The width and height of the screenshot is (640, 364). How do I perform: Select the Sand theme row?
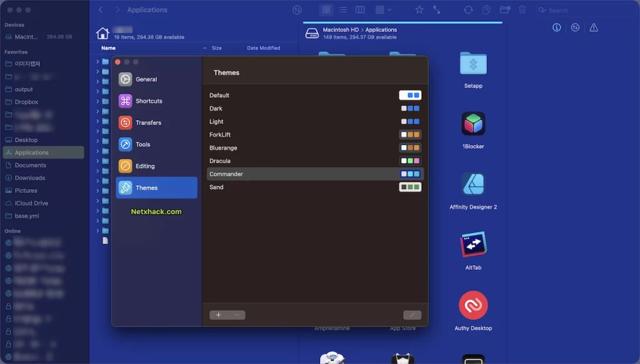pyautogui.click(x=315, y=187)
